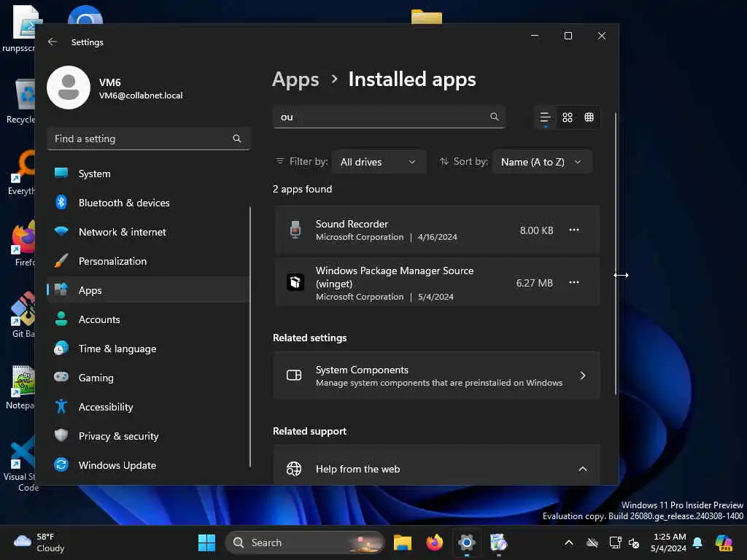
Task: Click the muted volume tray icon
Action: coord(634,542)
